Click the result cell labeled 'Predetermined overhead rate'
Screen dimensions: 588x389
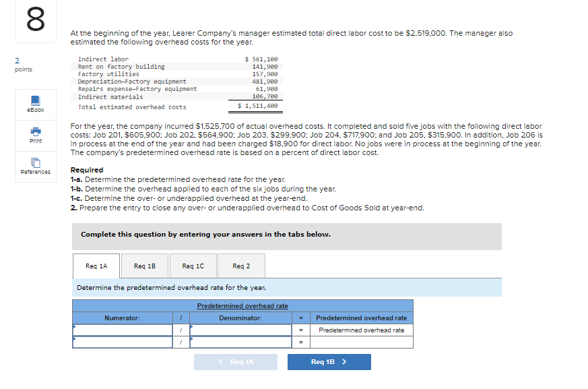[x=362, y=330]
